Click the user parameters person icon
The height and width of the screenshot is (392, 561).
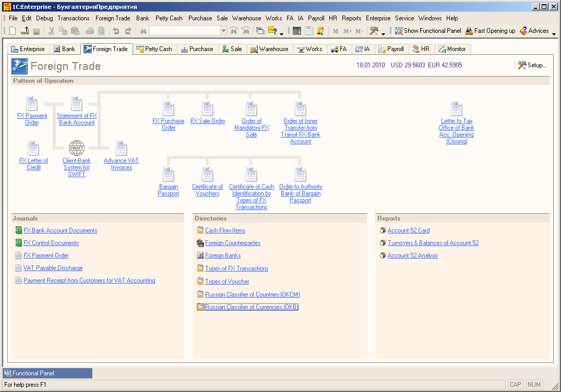pyautogui.click(x=320, y=31)
